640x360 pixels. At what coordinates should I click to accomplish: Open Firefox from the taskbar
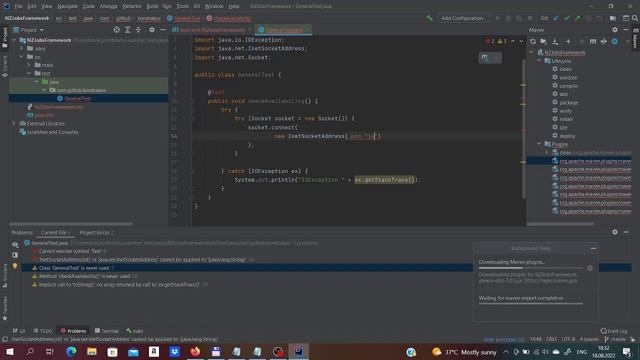pos(195,351)
